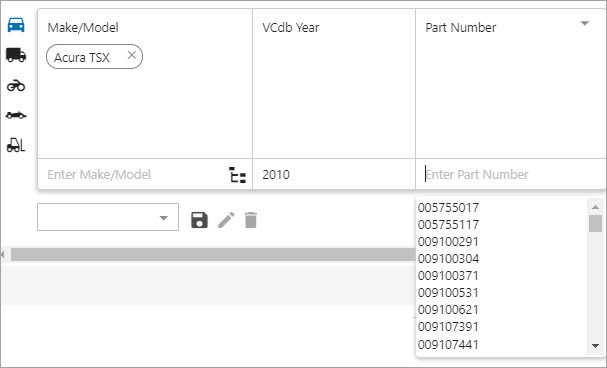607x368 pixels.
Task: Save the current search with disk icon
Action: [199, 220]
